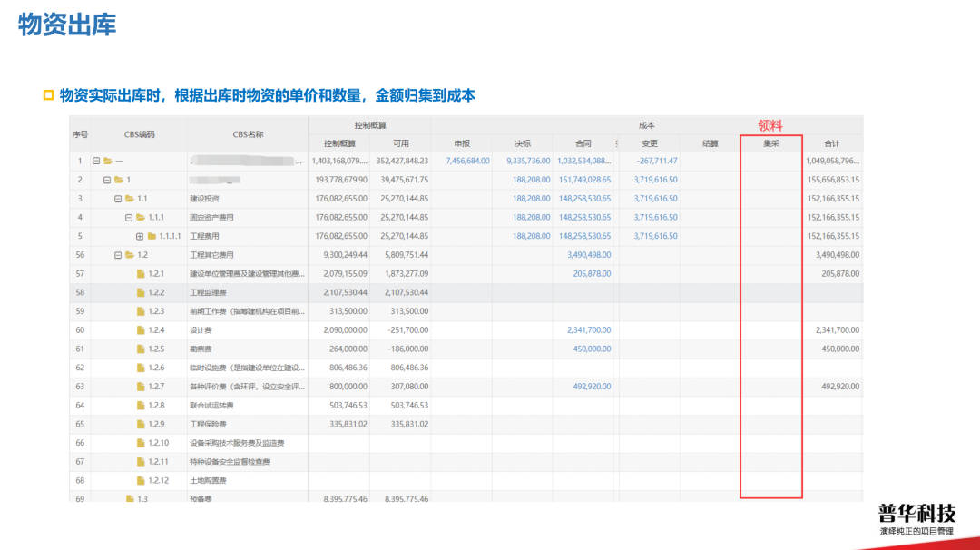Open the 205,878.00 合同 link in row 57
Image resolution: width=980 pixels, height=550 pixels.
coord(592,274)
